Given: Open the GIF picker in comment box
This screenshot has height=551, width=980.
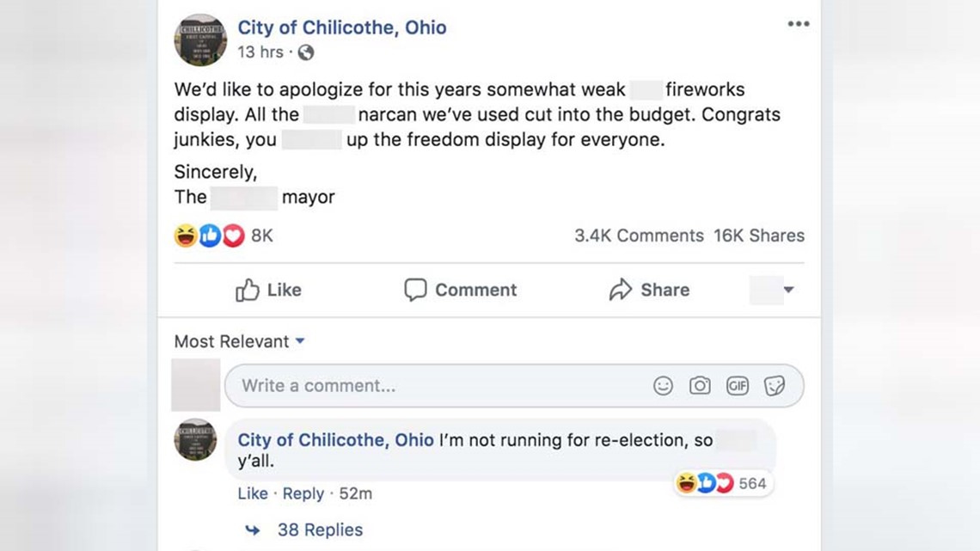Looking at the screenshot, I should (x=738, y=385).
